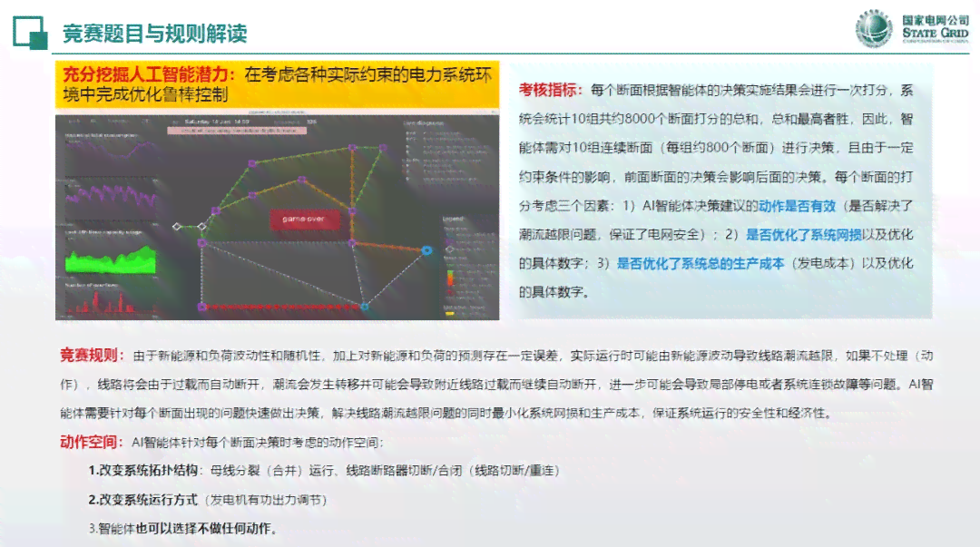Click the blue phrase '动作是否有效'
The image size is (980, 547).
tap(797, 206)
